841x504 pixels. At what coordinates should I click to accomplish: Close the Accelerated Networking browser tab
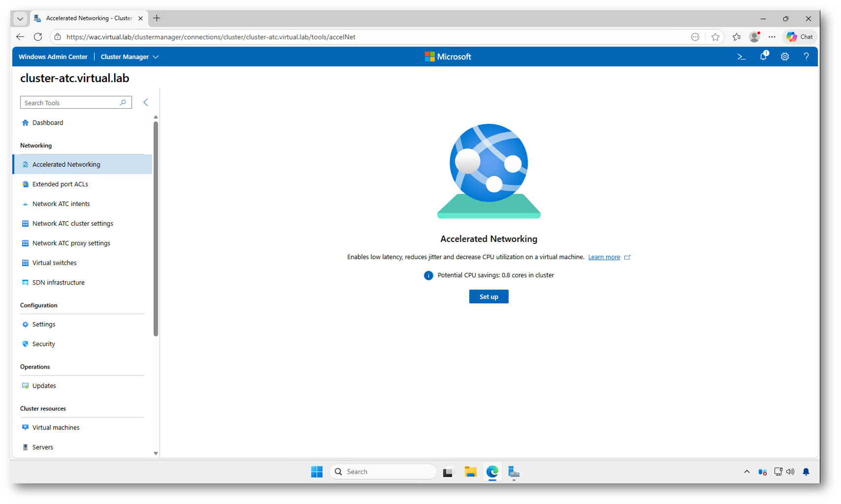[141, 18]
